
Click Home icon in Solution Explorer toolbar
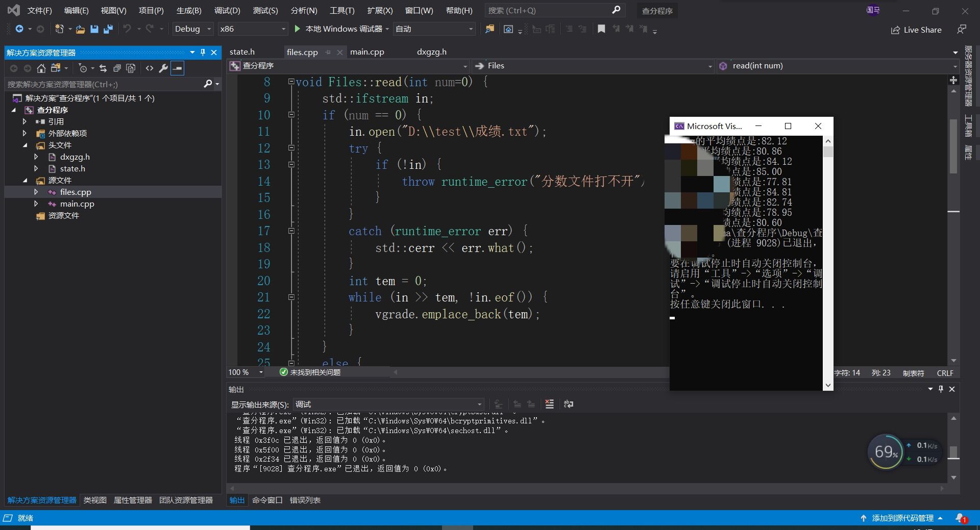(41, 68)
